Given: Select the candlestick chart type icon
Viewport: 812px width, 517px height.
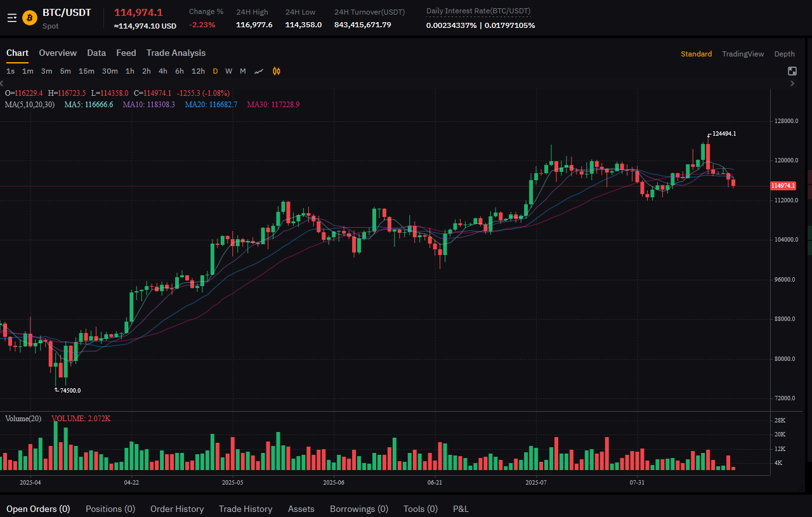Looking at the screenshot, I should tap(277, 71).
